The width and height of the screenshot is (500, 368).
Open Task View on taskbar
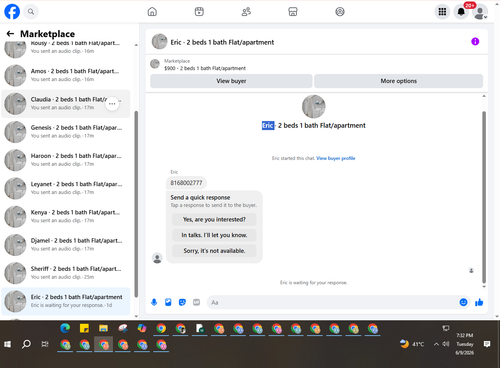pyautogui.click(x=45, y=344)
